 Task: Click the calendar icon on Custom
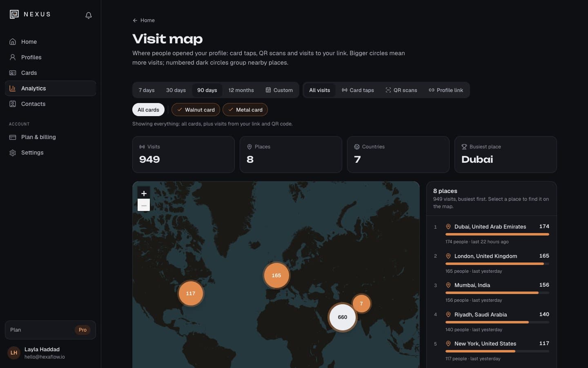point(268,90)
